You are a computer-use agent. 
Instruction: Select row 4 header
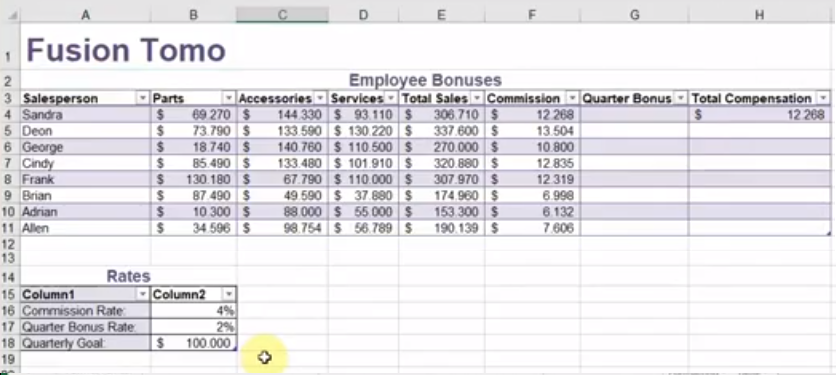tap(10, 115)
